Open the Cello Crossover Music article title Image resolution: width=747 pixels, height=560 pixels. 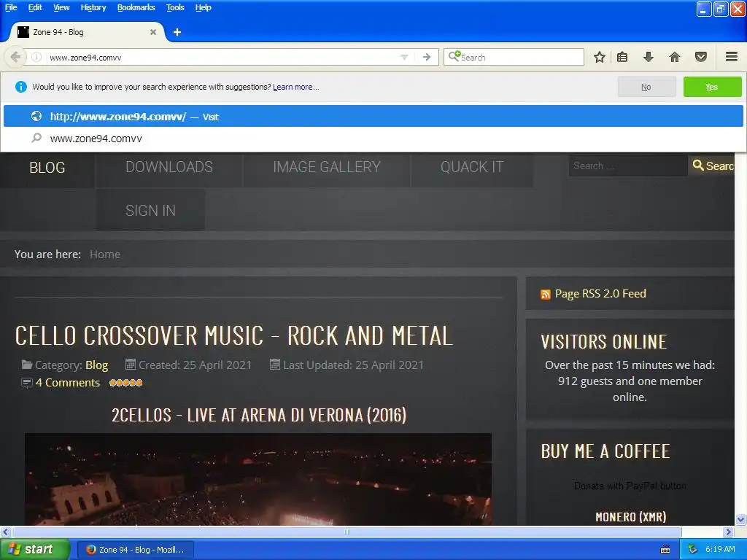pos(234,335)
